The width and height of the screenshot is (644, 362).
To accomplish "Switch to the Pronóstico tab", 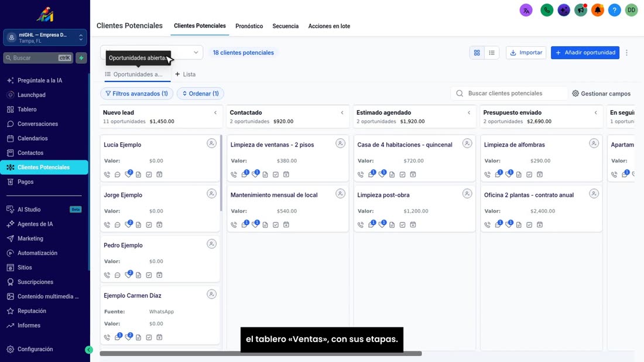I will pyautogui.click(x=249, y=26).
